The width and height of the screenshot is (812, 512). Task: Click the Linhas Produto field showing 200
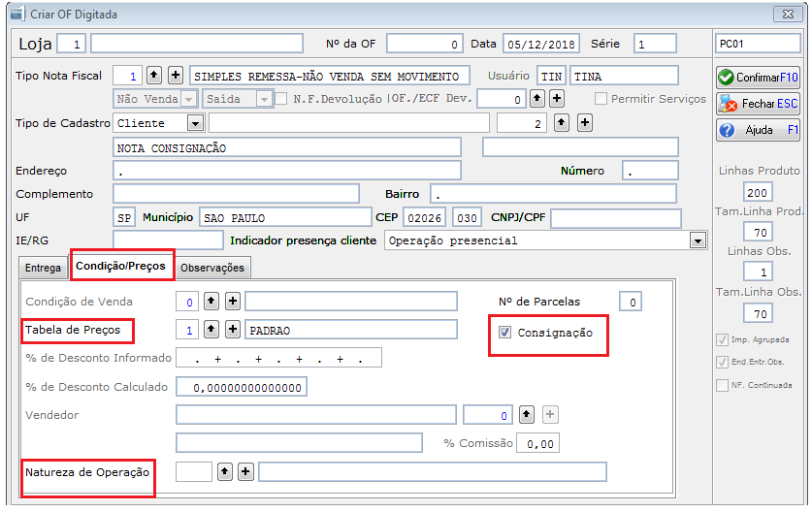click(x=758, y=192)
